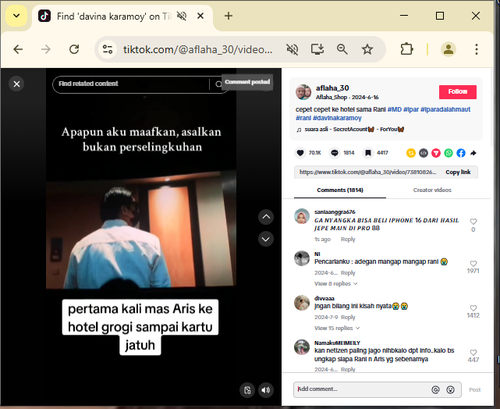
Task: Open more share options arrow
Action: pos(473,153)
